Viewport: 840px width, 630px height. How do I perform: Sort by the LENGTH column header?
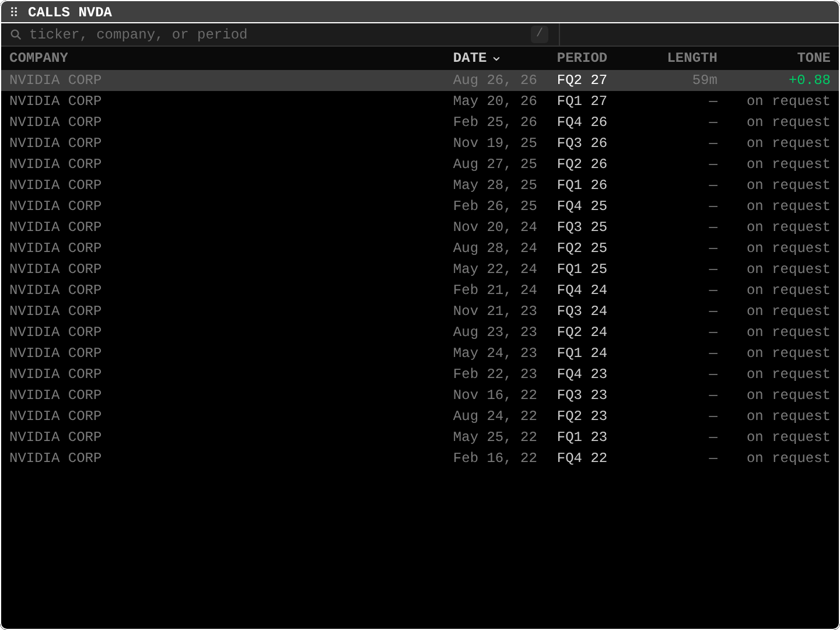tap(692, 58)
